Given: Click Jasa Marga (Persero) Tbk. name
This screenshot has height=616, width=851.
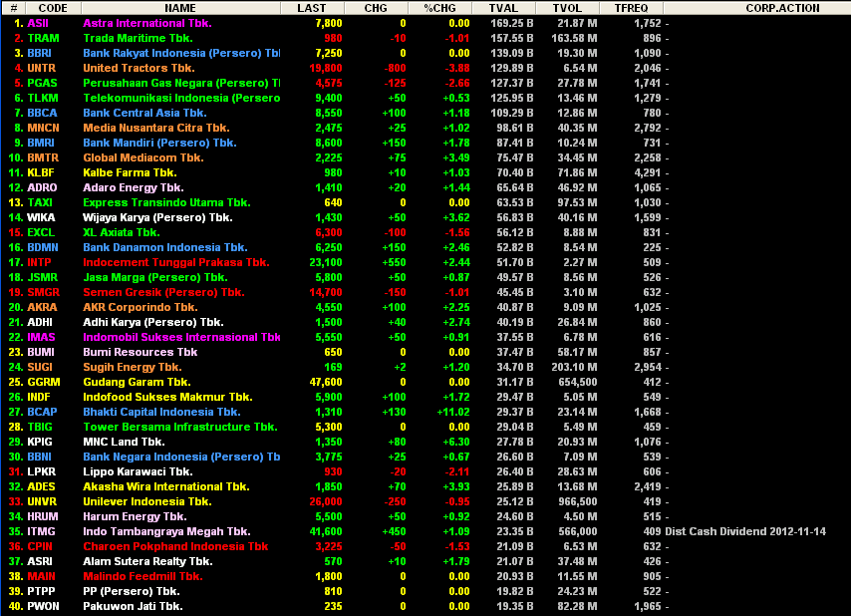Looking at the screenshot, I should pos(155,277).
